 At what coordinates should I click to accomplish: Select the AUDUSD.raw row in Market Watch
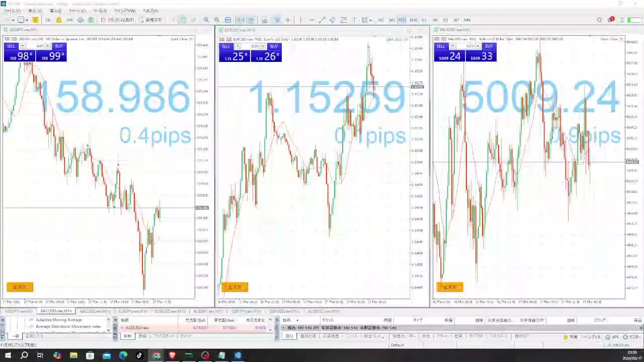pos(194,328)
